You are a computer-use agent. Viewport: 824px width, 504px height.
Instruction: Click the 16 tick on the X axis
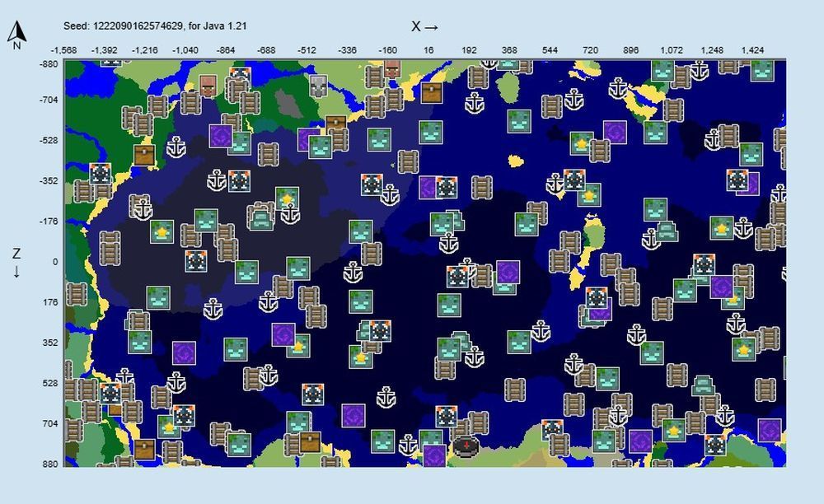pyautogui.click(x=428, y=50)
